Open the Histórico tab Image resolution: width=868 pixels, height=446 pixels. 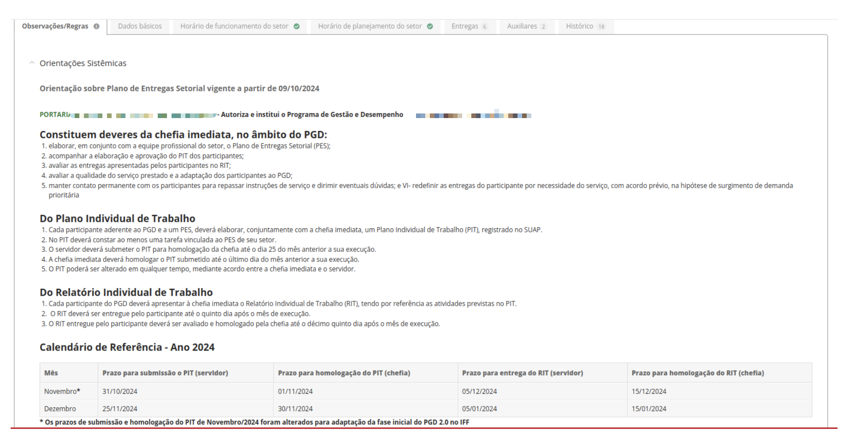579,26
